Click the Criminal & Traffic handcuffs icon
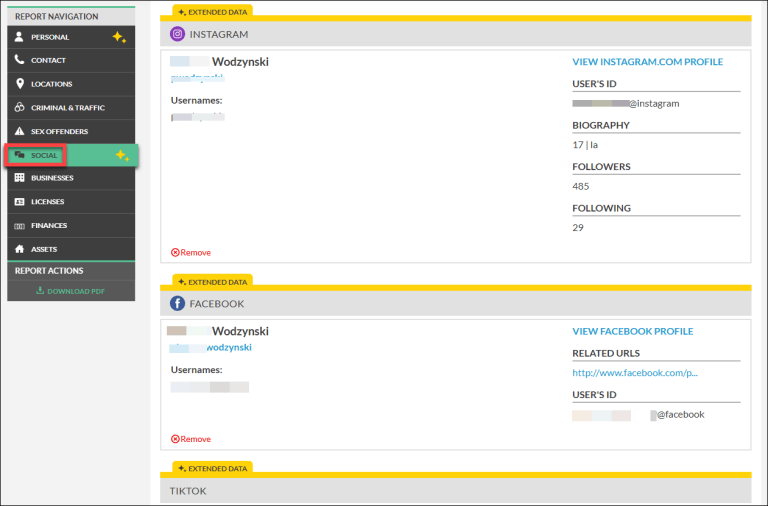Screen dimensions: 768x506 [x=19, y=108]
